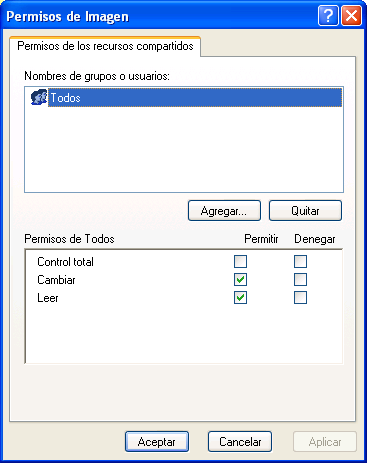
Task: Select the Permisos de los recursos compartidos tab
Action: [105, 46]
